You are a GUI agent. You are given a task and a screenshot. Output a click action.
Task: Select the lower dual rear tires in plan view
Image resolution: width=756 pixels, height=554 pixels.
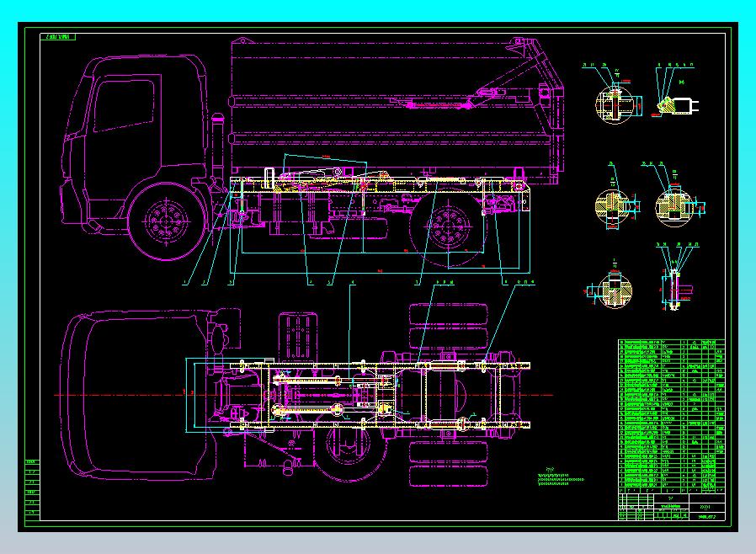[x=448, y=464]
